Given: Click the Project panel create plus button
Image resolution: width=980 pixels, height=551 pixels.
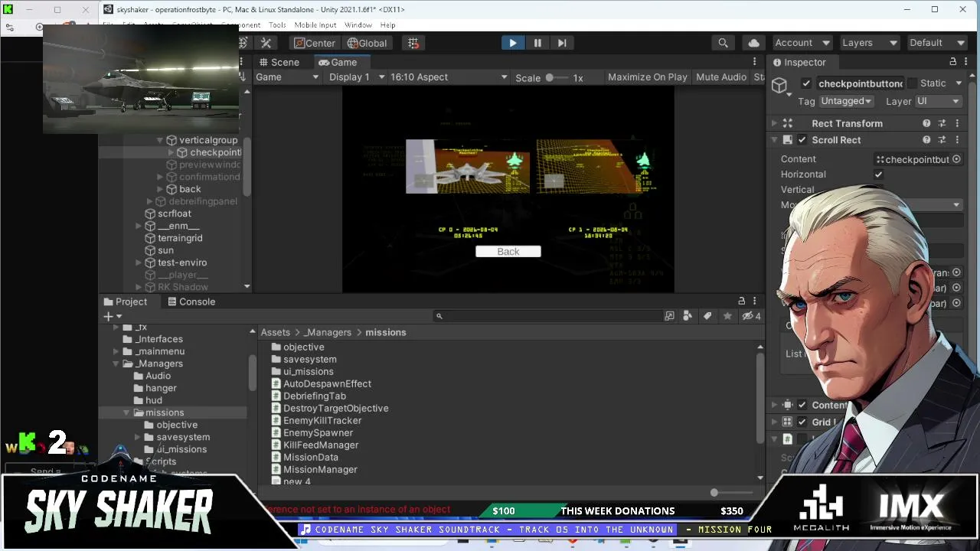Looking at the screenshot, I should pyautogui.click(x=112, y=316).
